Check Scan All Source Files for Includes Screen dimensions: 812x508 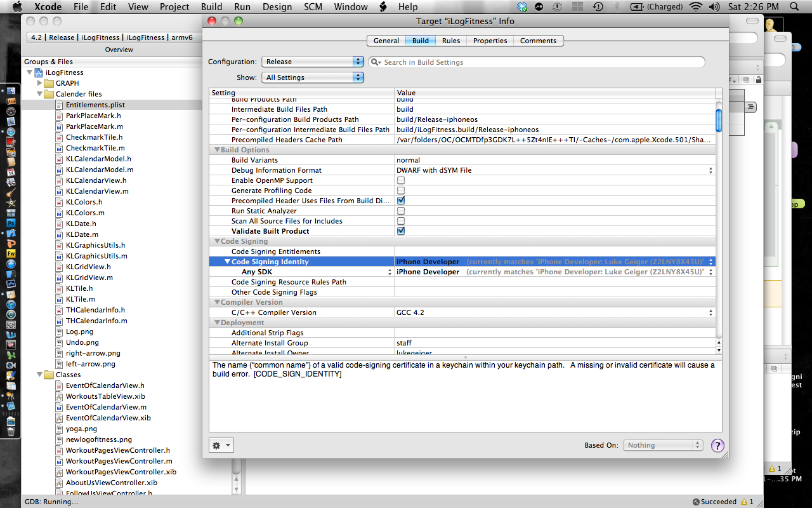pos(401,221)
